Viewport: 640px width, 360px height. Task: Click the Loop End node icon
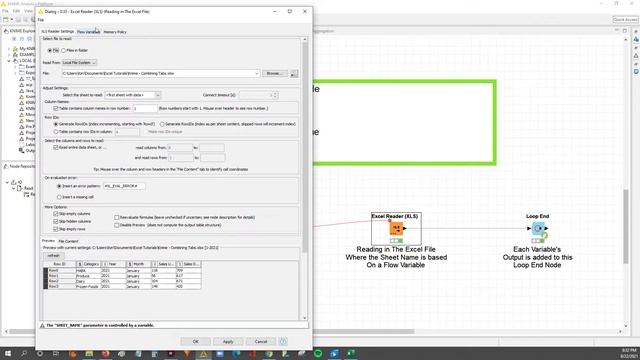tap(538, 229)
